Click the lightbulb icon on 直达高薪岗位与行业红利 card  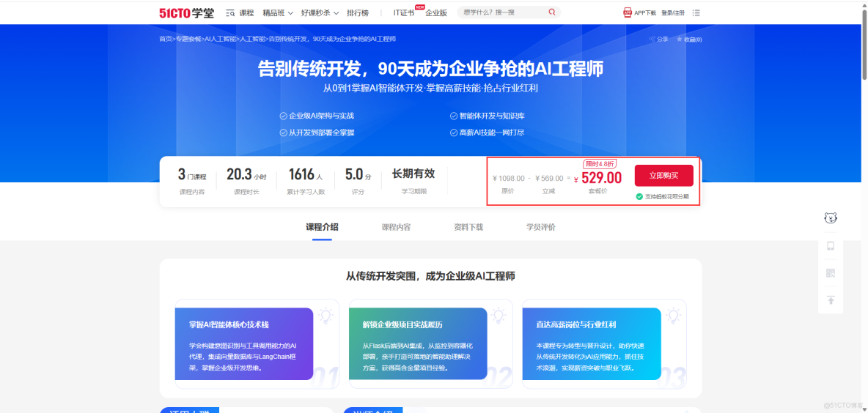[674, 315]
